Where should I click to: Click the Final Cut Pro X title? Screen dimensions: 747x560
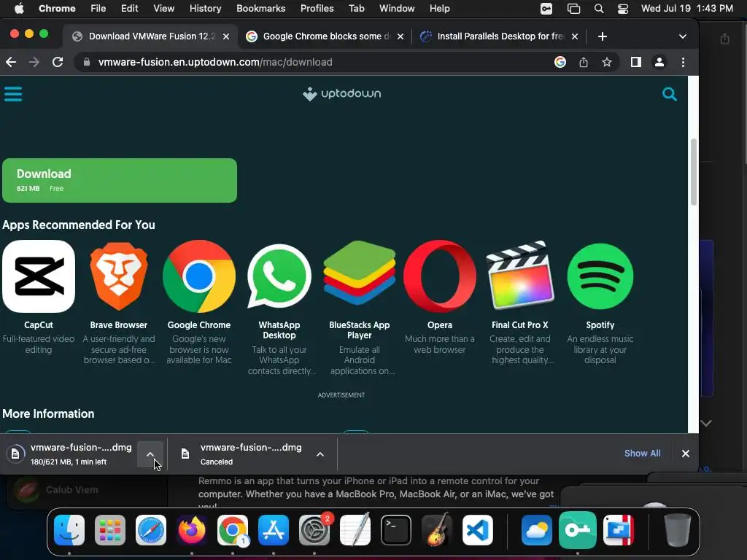point(519,324)
